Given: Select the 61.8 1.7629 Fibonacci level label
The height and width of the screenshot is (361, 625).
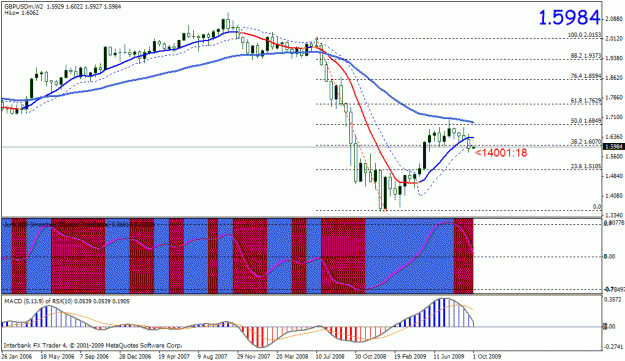Looking at the screenshot, I should coord(586,101).
